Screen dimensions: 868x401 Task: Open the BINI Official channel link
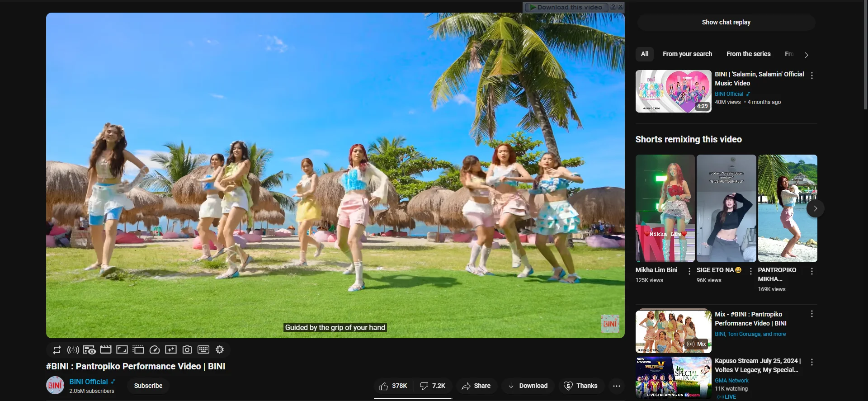tap(89, 382)
